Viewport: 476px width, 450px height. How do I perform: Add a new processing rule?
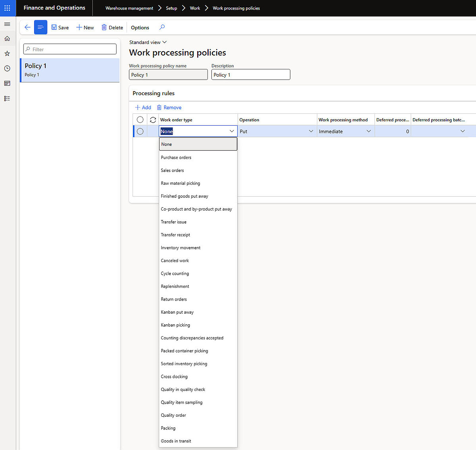pyautogui.click(x=143, y=107)
